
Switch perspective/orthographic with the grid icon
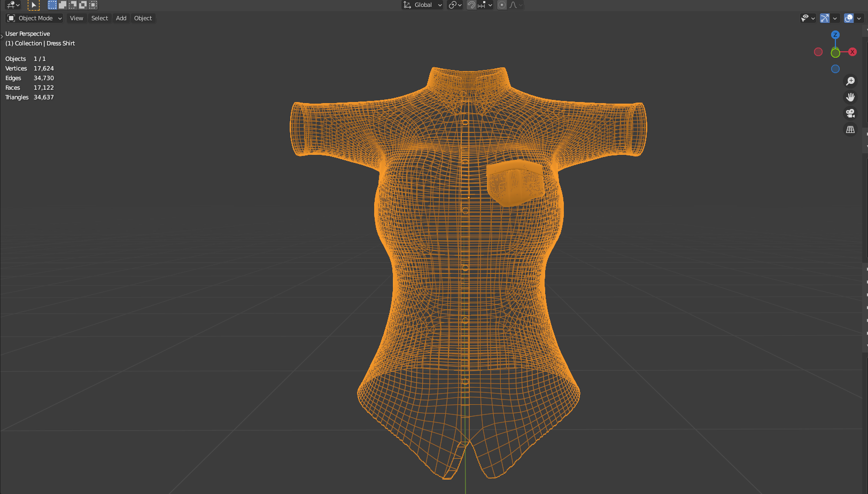(850, 129)
